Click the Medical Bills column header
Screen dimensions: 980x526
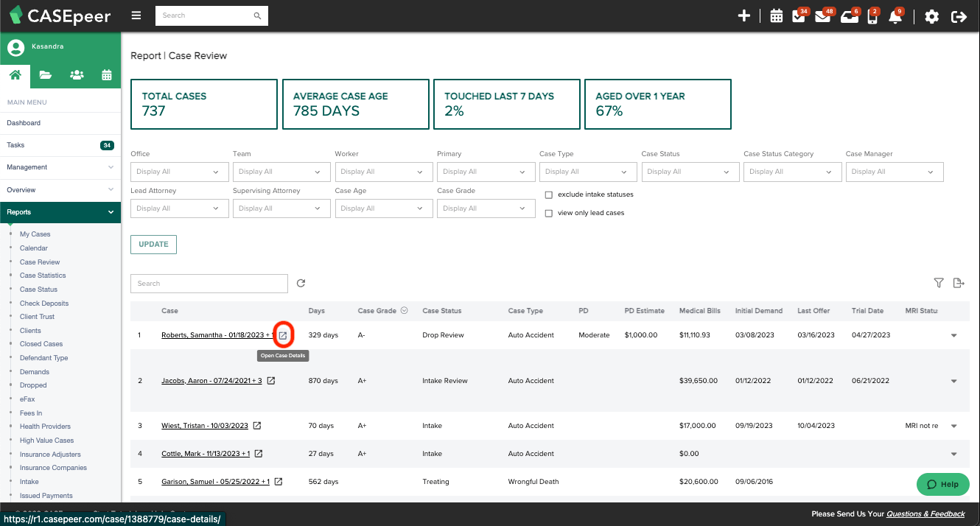coord(699,311)
